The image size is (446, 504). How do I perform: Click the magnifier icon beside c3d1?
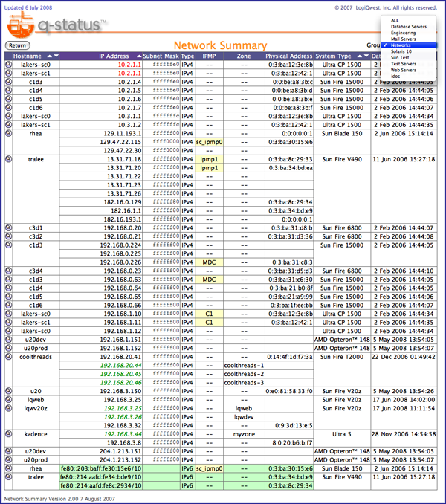tap(9, 227)
